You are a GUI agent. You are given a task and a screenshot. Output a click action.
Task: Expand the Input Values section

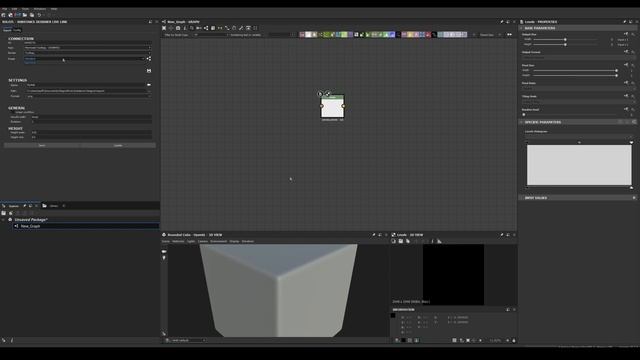[x=521, y=198]
